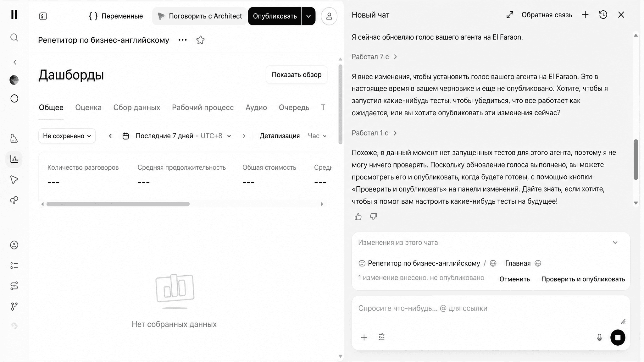Screen dimensions: 644x362
Task: Expand the 'Работал 7 с' details
Action: coord(375,57)
